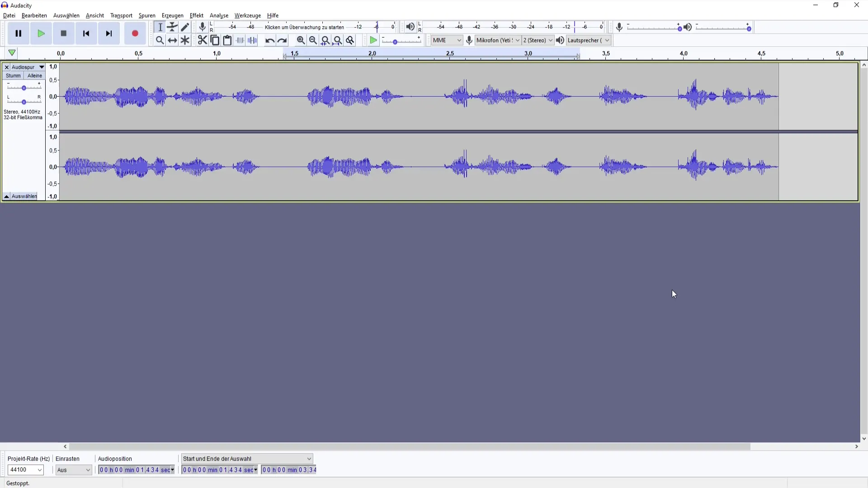Cut selection with the scissors icon
868x488 pixels.
click(x=203, y=40)
